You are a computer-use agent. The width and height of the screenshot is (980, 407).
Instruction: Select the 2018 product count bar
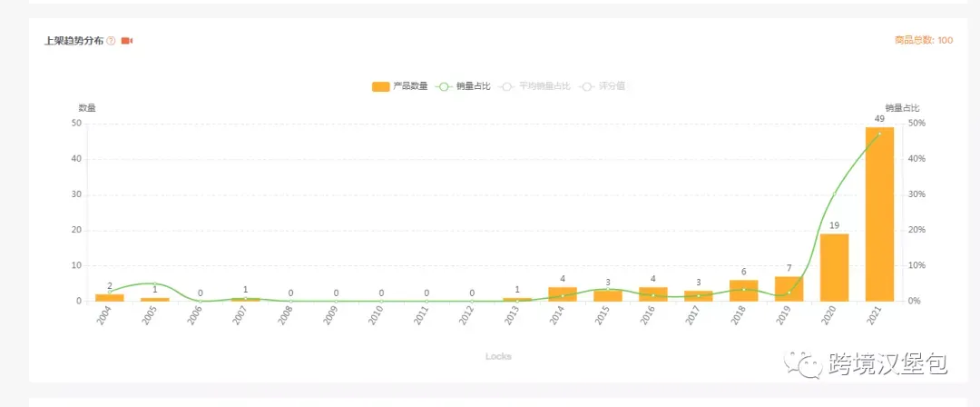744,291
